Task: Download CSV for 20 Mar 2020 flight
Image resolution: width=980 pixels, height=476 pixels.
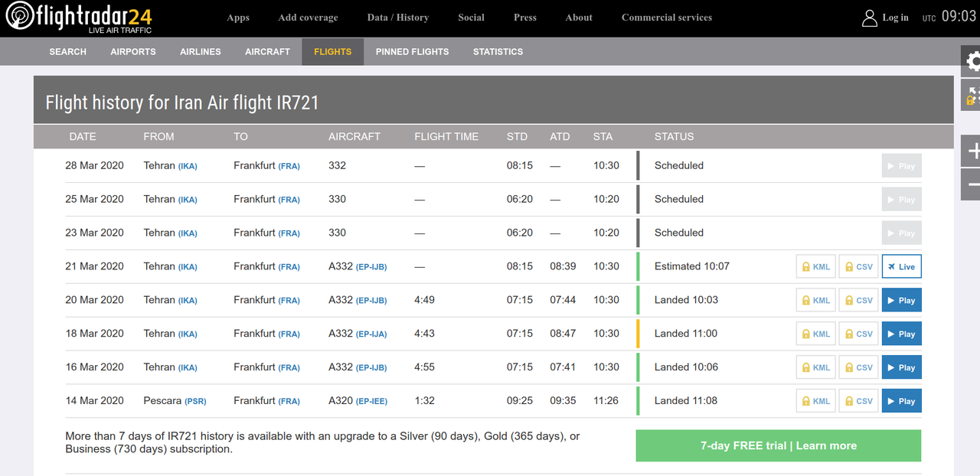Action: point(859,300)
